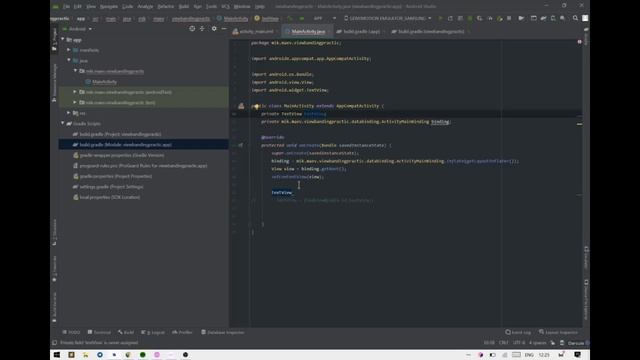Open the TODO tool window button

coord(71,332)
